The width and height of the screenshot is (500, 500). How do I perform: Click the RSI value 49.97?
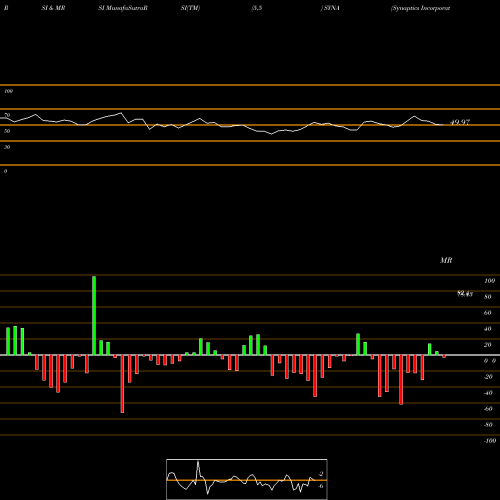(x=460, y=122)
